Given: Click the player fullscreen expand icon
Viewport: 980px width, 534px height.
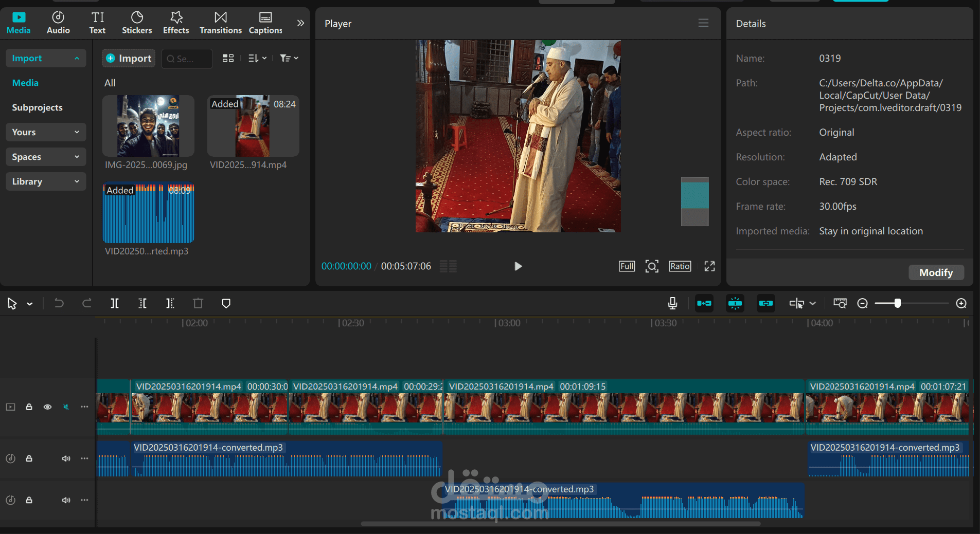Looking at the screenshot, I should [709, 266].
